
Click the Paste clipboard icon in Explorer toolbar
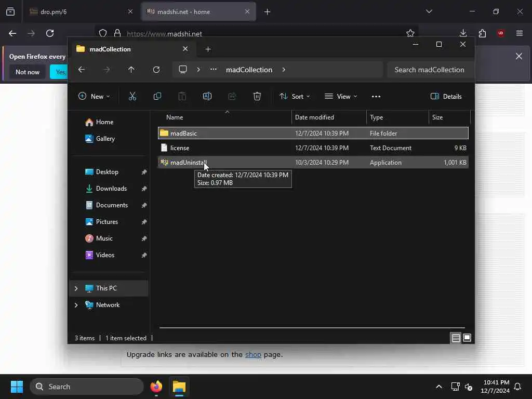pyautogui.click(x=182, y=96)
